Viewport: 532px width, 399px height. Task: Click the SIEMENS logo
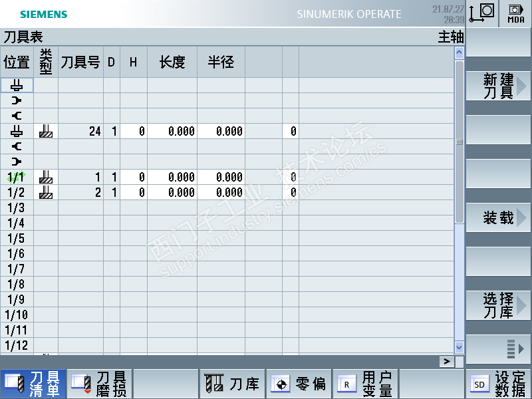tap(44, 14)
